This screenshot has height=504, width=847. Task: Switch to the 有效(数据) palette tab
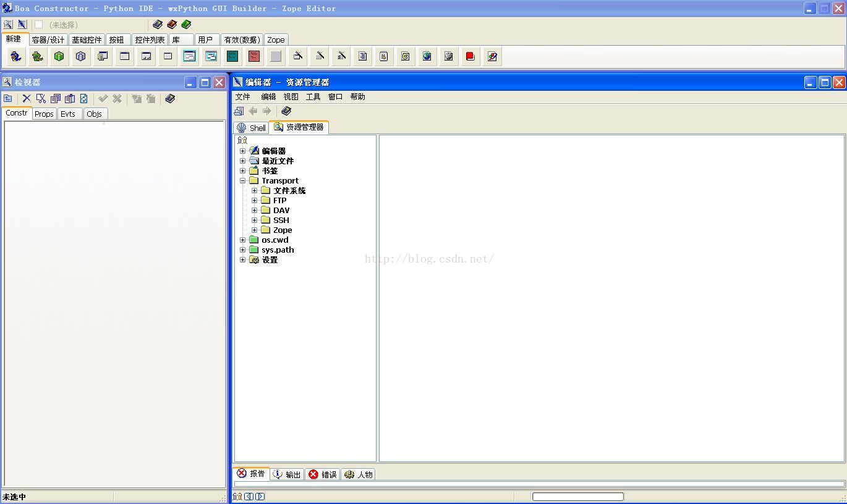point(242,40)
